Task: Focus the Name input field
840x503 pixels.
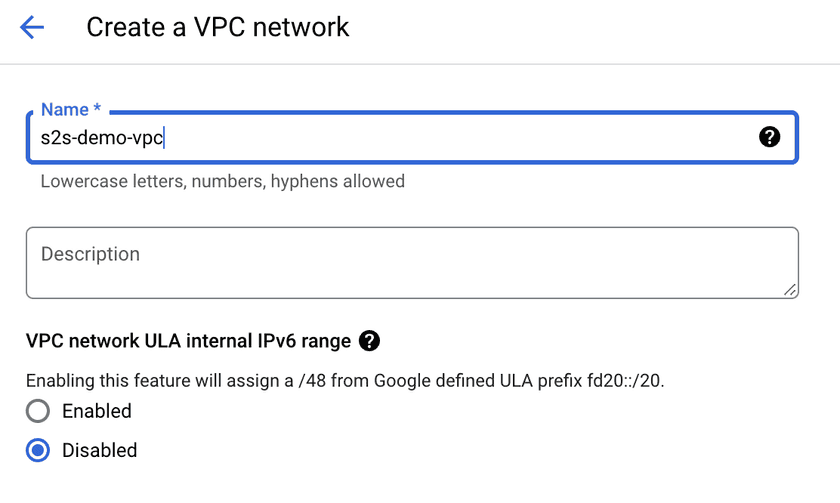Action: click(450, 137)
